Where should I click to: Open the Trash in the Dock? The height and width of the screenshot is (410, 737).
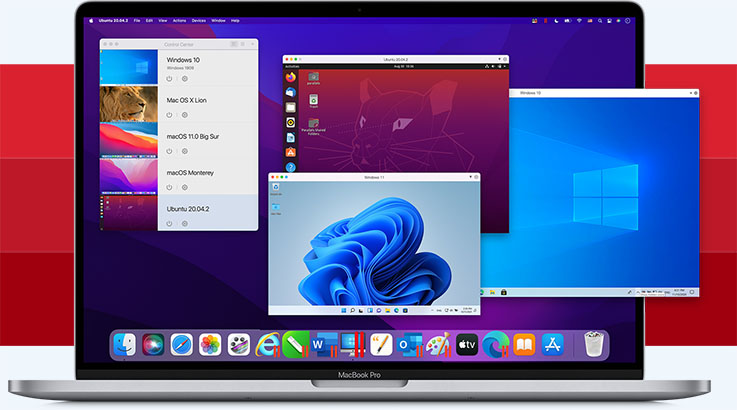[594, 345]
